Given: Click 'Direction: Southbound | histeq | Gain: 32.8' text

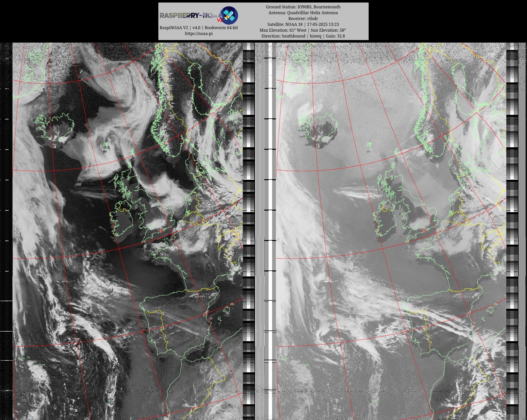Looking at the screenshot, I should point(303,36).
